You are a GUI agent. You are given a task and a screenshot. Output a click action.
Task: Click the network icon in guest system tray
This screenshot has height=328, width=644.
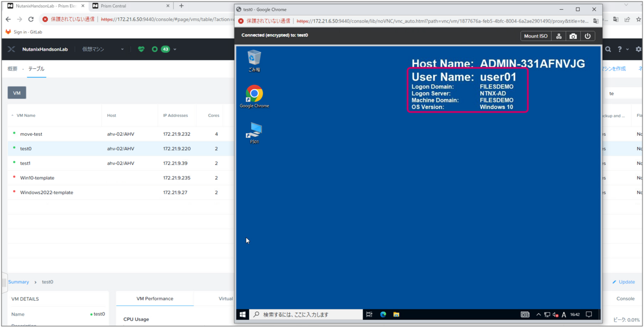pos(547,315)
